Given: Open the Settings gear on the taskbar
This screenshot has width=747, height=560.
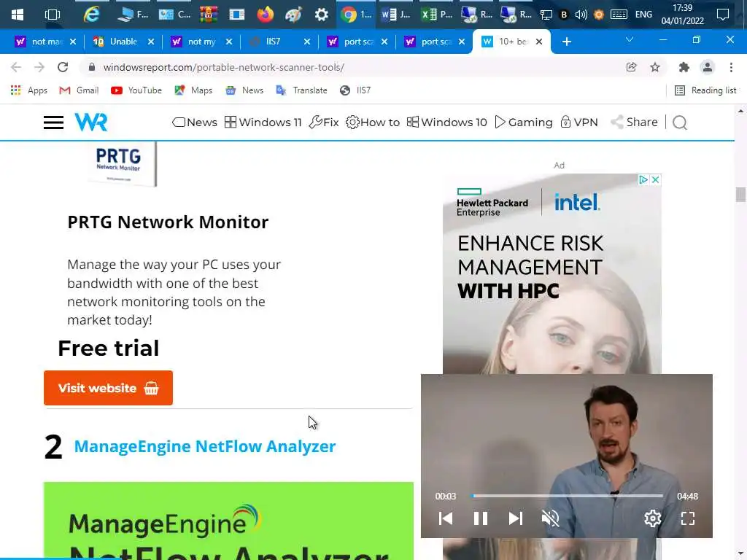Looking at the screenshot, I should [x=322, y=15].
